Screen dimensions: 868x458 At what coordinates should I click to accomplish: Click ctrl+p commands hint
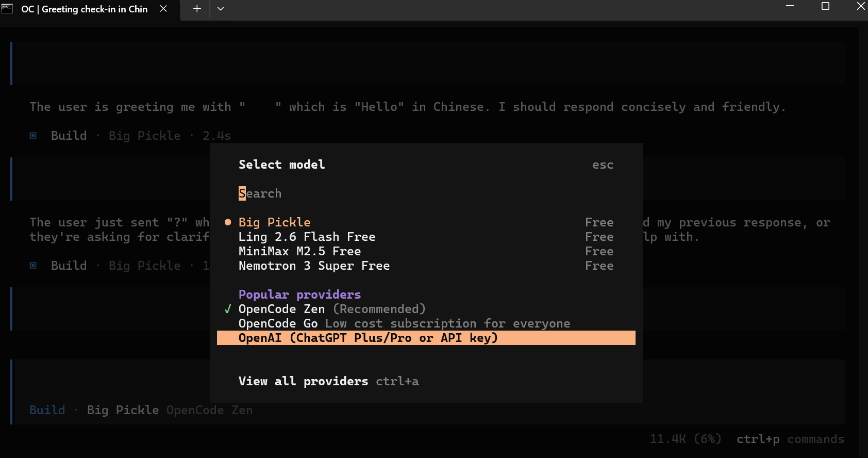790,439
